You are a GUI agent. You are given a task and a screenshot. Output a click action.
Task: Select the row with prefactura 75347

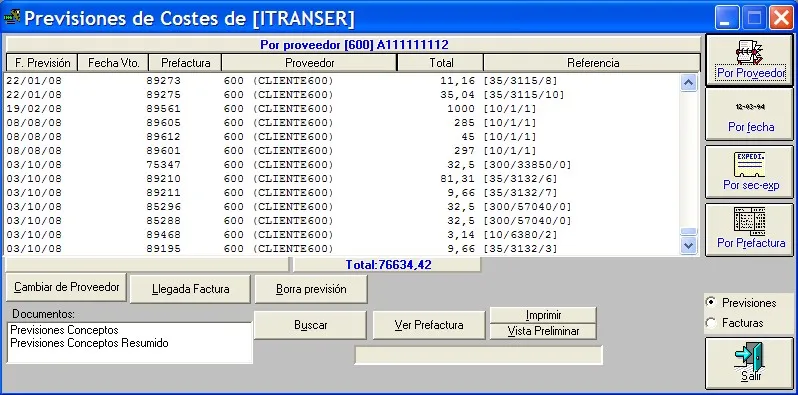pyautogui.click(x=341, y=164)
